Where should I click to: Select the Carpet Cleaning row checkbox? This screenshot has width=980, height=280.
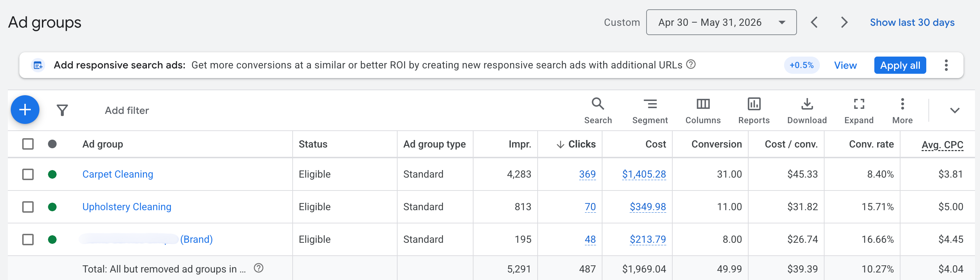tap(28, 174)
